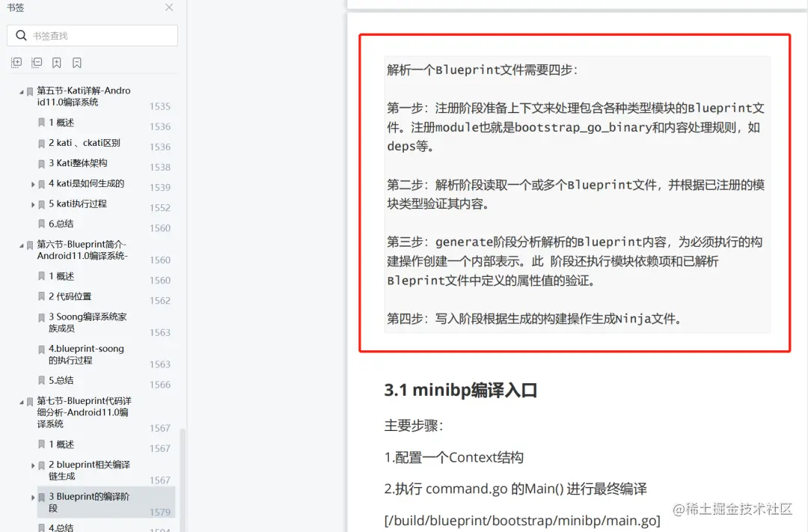The width and height of the screenshot is (808, 532).
Task: Open the "2 kati、ckati区别" bookmark
Action: pyautogui.click(x=88, y=143)
